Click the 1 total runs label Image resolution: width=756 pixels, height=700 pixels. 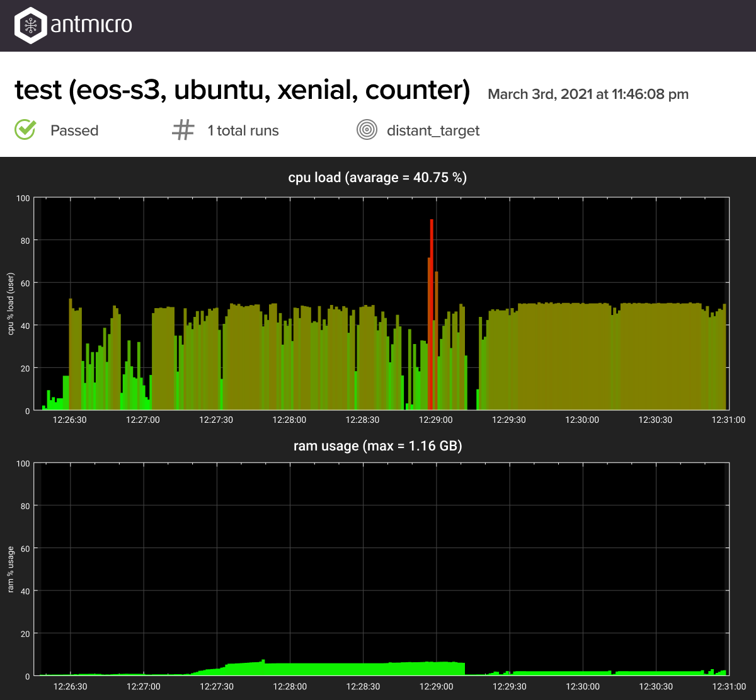click(x=243, y=130)
